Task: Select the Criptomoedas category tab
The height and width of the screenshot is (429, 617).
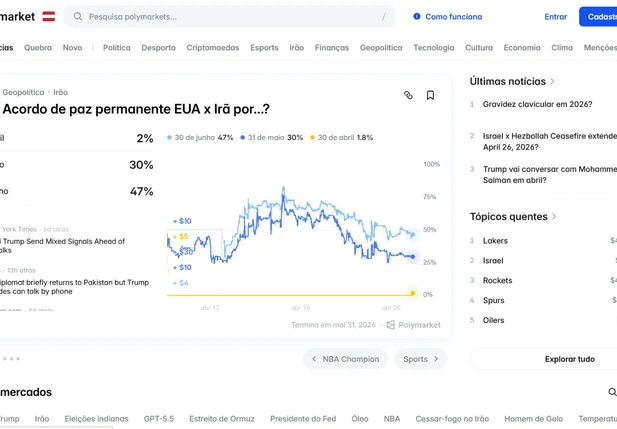Action: pos(213,48)
